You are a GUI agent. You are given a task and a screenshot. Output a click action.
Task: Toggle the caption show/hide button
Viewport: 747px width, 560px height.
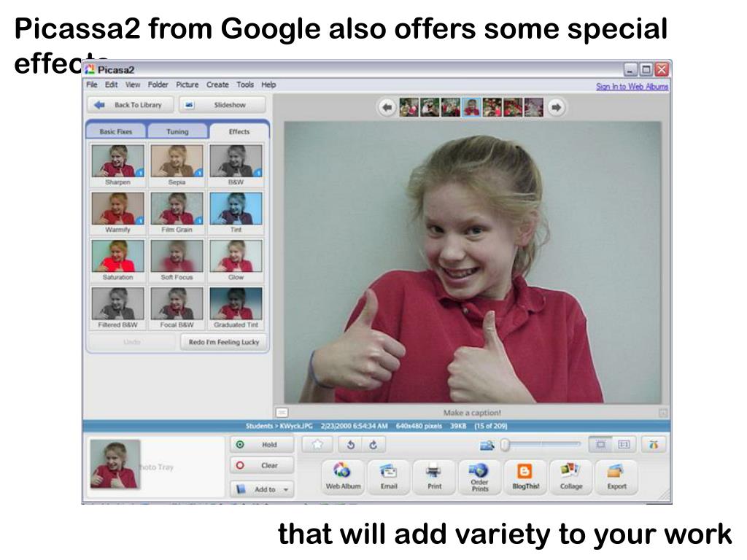coord(282,413)
